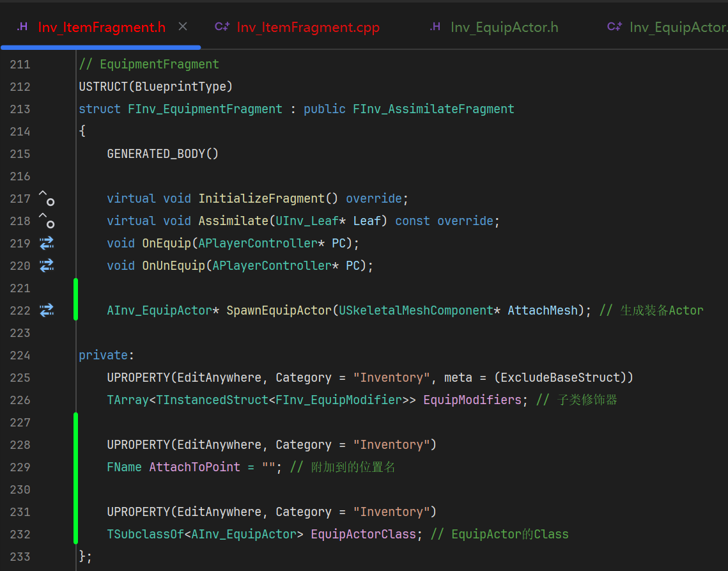
Task: Click AInv_EquipActor return type on line 222
Action: (159, 310)
